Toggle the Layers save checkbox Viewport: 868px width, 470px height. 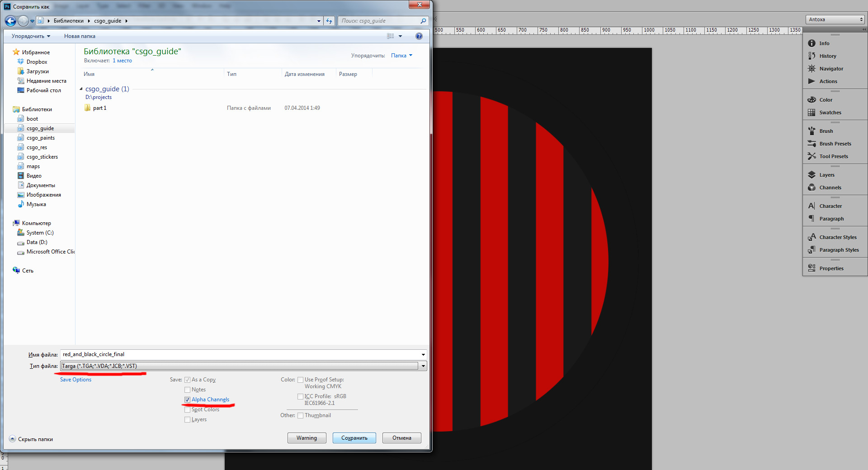click(187, 420)
